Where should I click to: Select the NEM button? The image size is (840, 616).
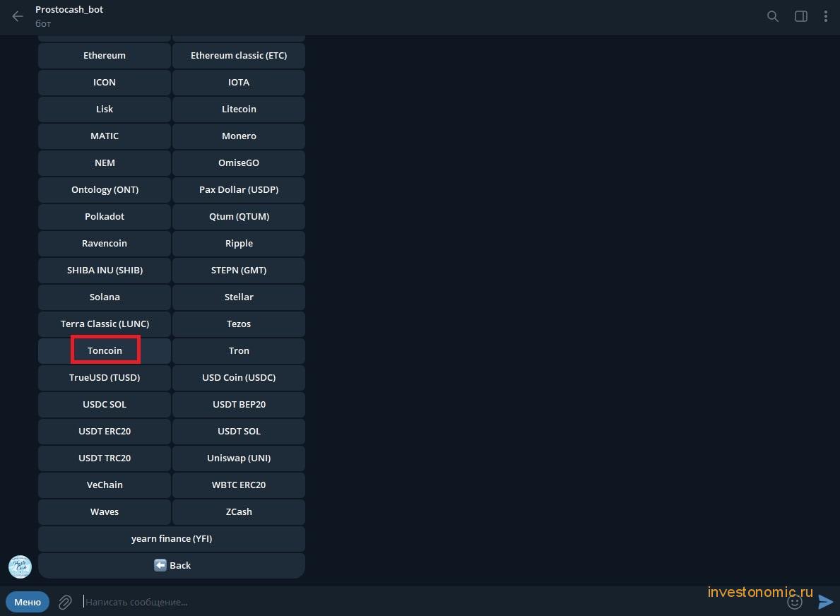105,163
